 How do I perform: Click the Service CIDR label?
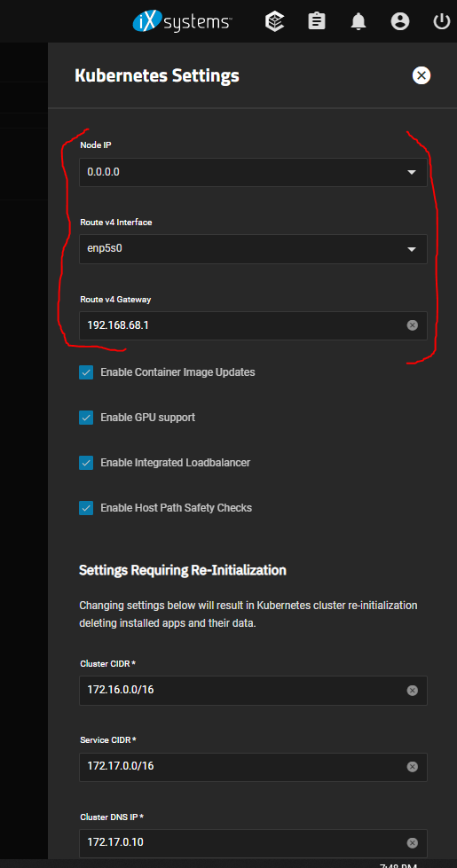point(108,740)
